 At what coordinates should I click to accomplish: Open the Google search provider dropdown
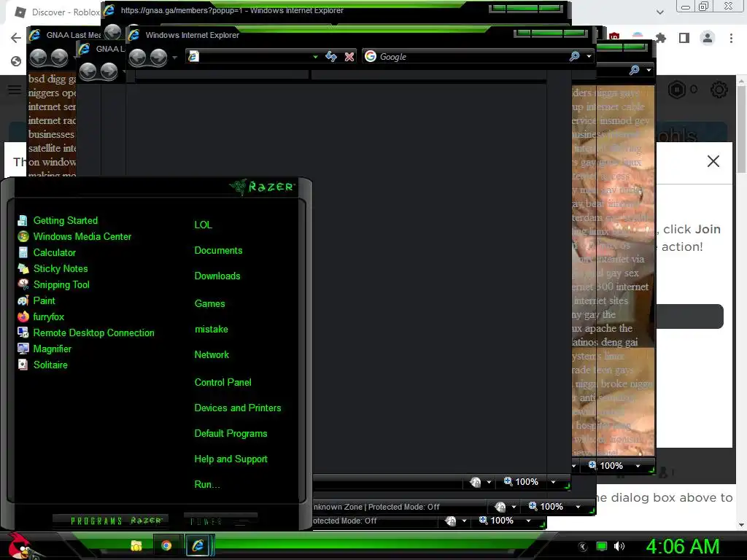click(x=589, y=56)
